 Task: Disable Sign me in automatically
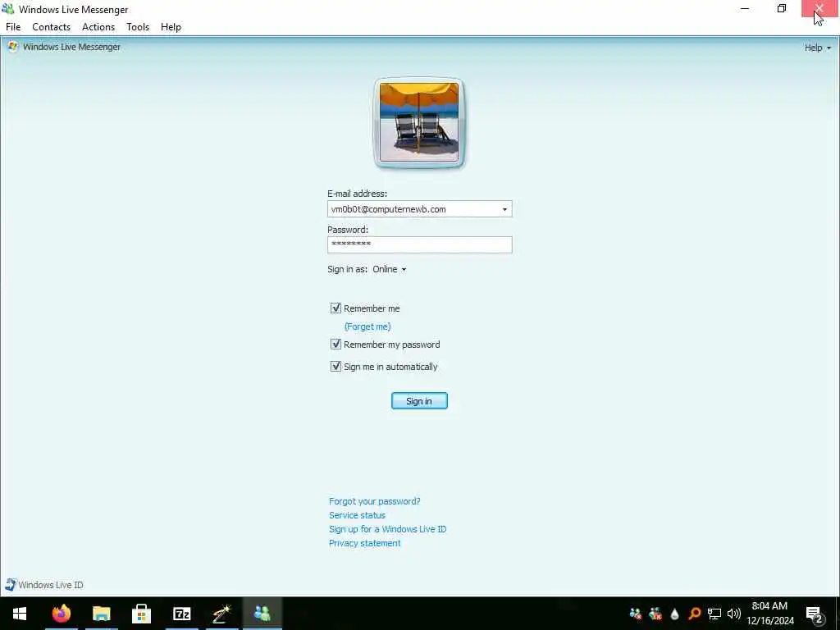pos(336,367)
